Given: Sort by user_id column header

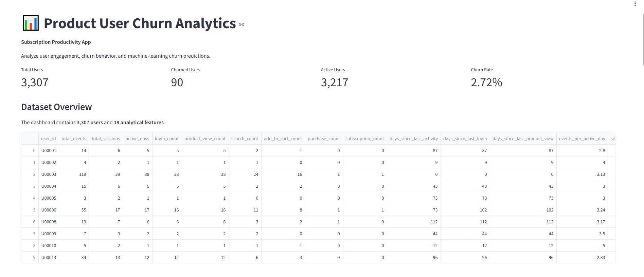Looking at the screenshot, I should (x=49, y=138).
